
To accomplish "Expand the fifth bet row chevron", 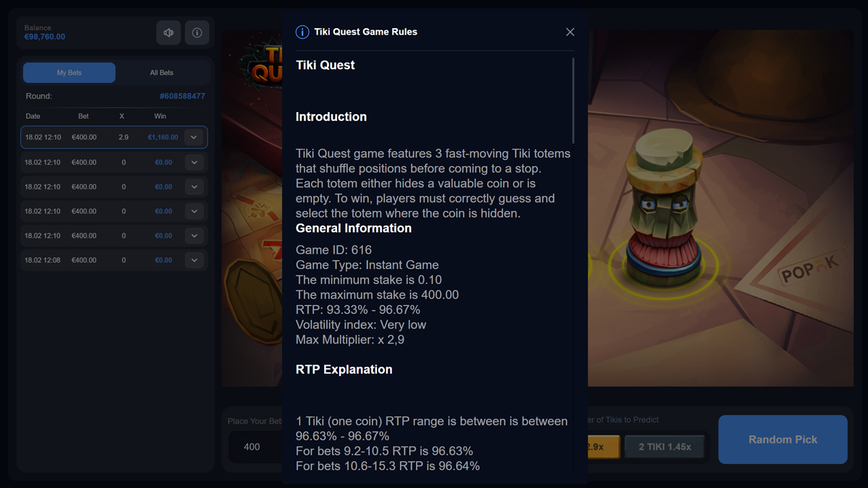I will pos(194,236).
